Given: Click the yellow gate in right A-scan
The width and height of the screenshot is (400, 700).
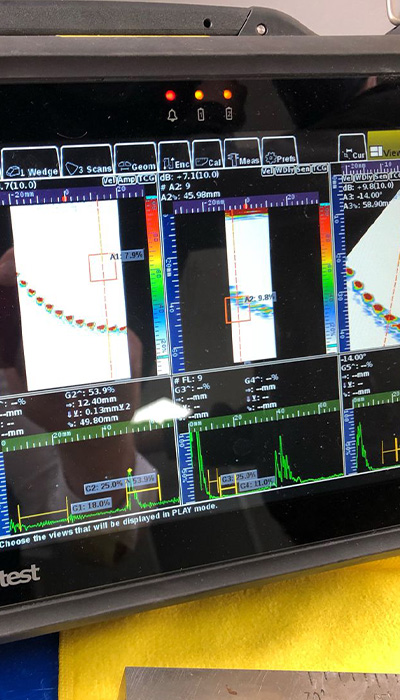Looking at the screenshot, I should [390, 450].
